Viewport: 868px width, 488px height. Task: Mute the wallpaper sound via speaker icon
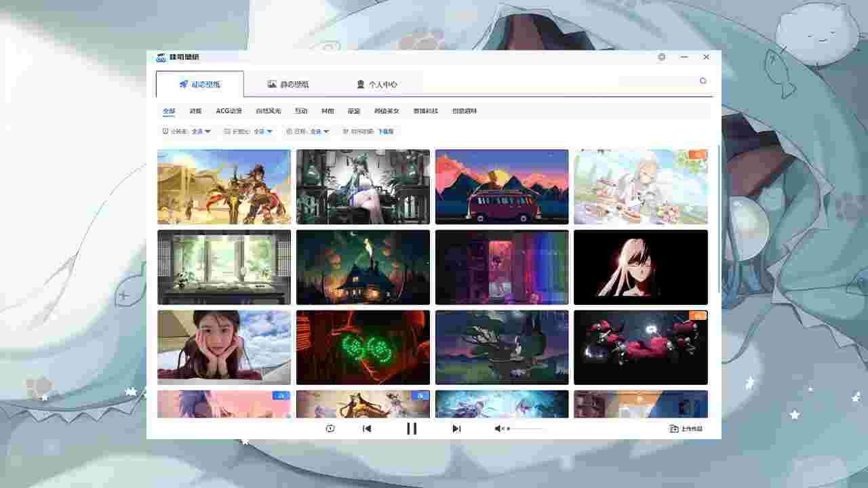point(498,428)
